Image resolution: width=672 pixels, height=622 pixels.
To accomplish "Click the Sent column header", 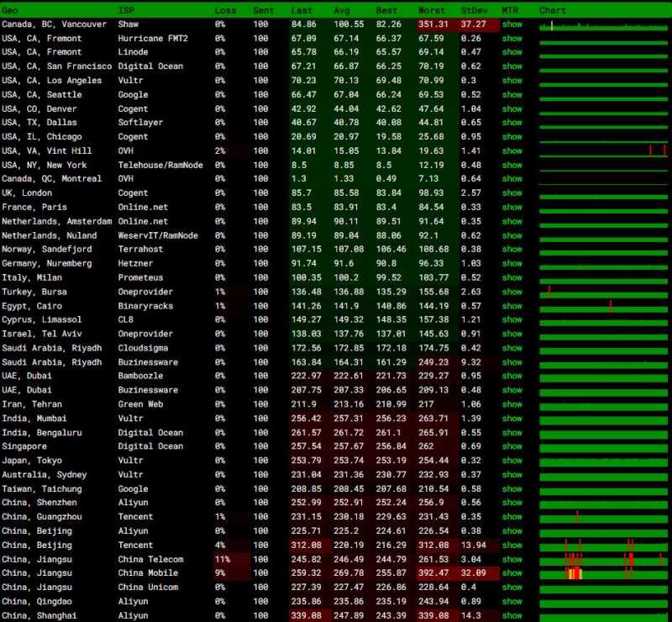I will pyautogui.click(x=263, y=11).
